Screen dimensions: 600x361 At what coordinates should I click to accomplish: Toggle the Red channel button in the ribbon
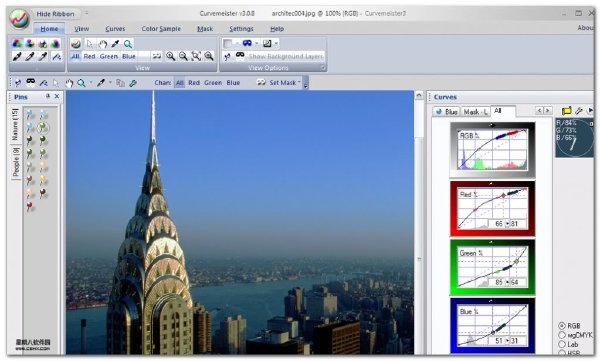[89, 56]
